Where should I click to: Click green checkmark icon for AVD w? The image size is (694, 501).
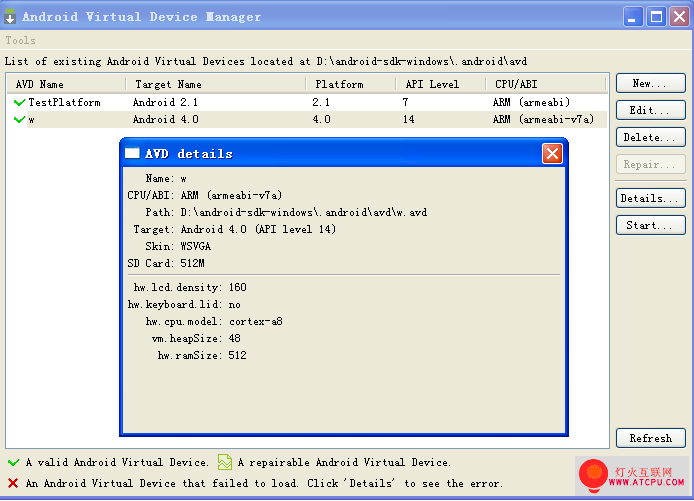[x=19, y=119]
